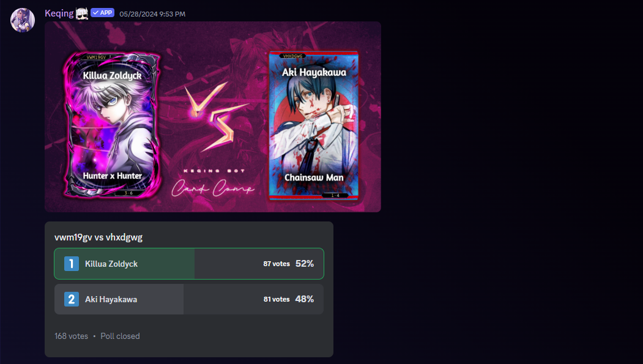Open Keqing bot's profile avatar
The height and width of the screenshot is (364, 643).
[x=23, y=20]
